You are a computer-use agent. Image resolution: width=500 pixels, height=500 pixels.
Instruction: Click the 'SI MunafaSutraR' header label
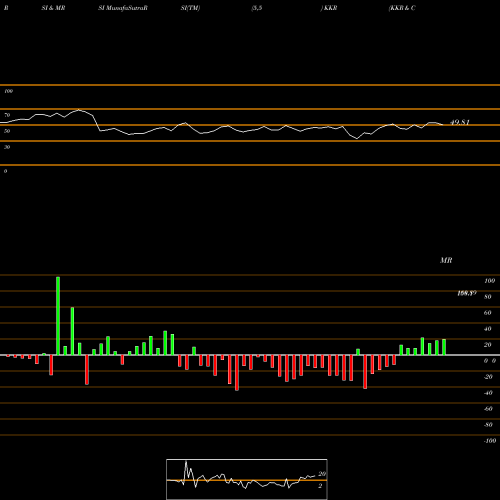pos(123,8)
